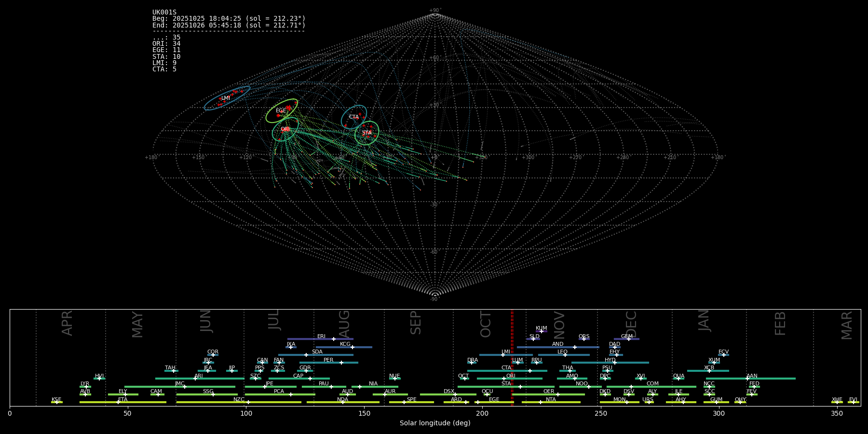This screenshot has width=868, height=434.
Task: Select the "ORI: 34" count in legend
Action: coord(166,44)
